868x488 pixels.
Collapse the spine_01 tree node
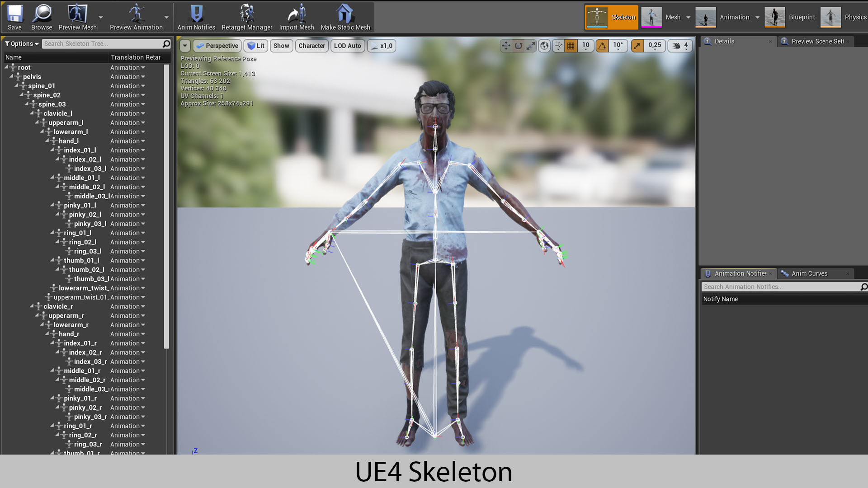point(16,85)
